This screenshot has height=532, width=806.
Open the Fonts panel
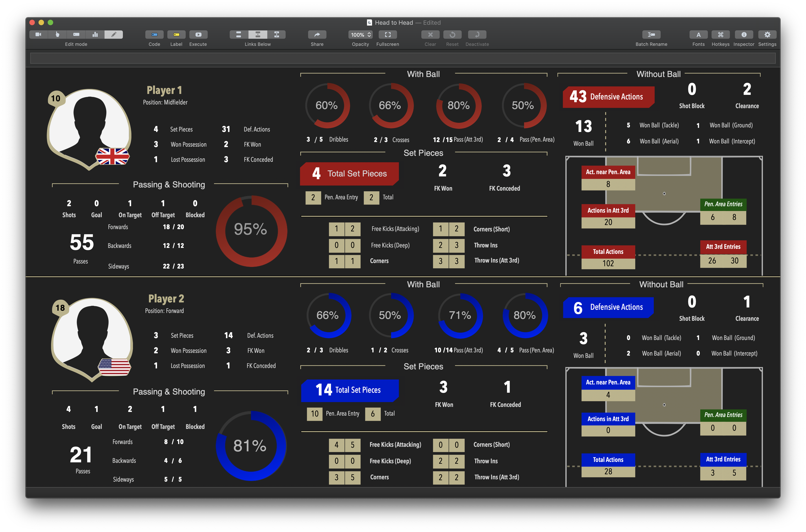pyautogui.click(x=698, y=35)
